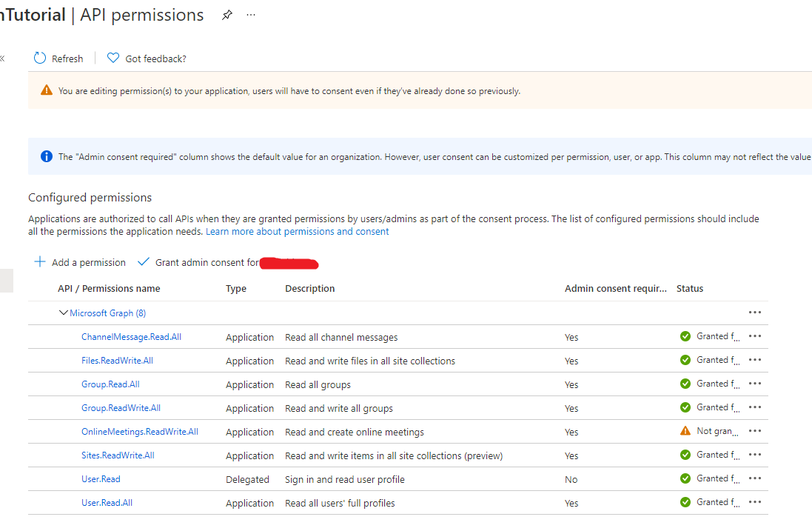Viewport: 812px width, 531px height.
Task: Click the info icon on the blue banner
Action: (46, 156)
